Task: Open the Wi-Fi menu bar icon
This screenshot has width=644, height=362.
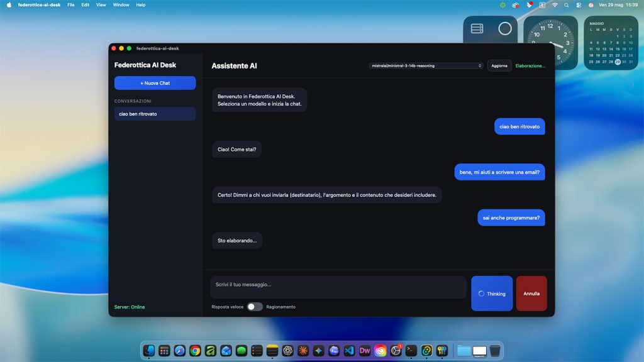Action: (555, 5)
